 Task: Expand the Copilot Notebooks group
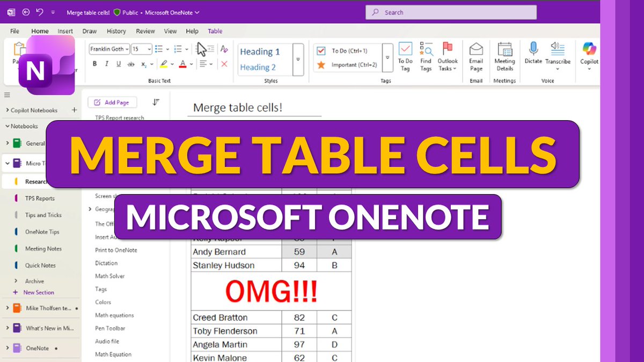point(8,110)
